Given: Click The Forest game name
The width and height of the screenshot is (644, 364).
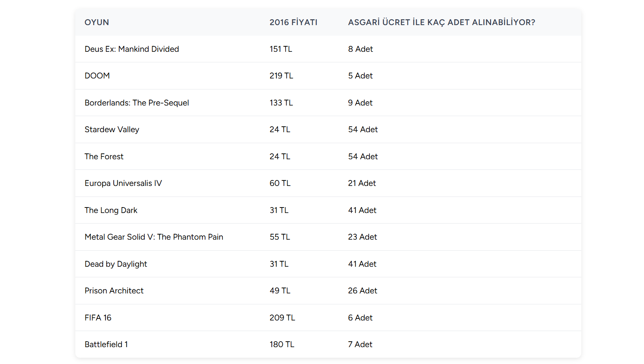Looking at the screenshot, I should pyautogui.click(x=104, y=157).
